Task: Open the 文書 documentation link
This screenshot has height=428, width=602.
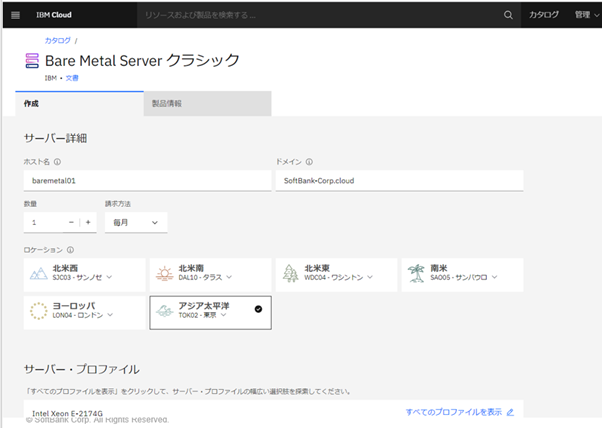Action: (x=72, y=77)
